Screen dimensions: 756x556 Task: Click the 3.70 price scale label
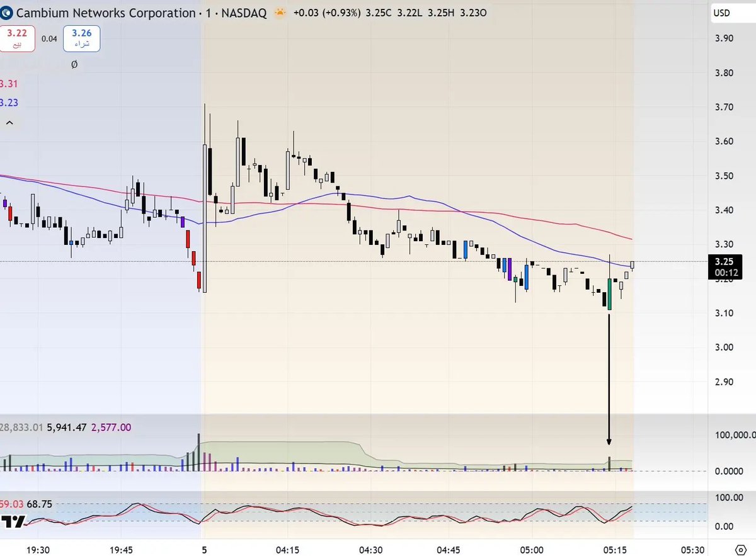pyautogui.click(x=724, y=107)
